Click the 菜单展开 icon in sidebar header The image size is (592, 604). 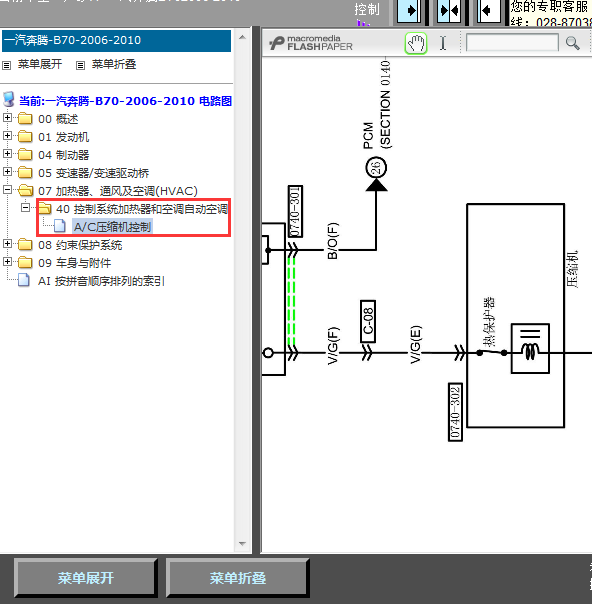click(x=7, y=65)
